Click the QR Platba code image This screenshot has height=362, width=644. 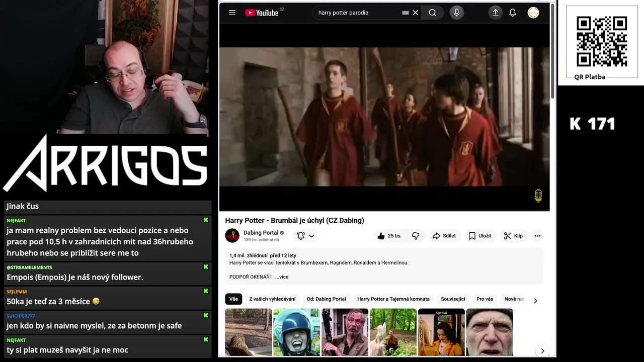[x=601, y=41]
